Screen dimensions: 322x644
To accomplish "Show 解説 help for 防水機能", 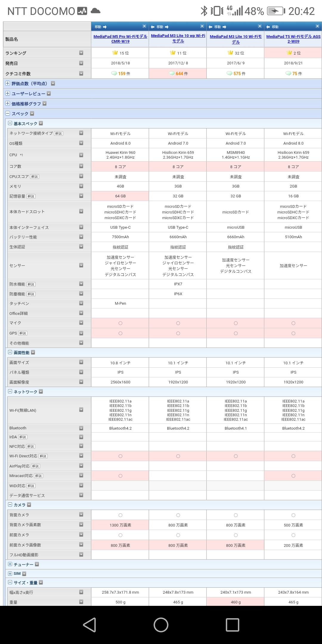I will (x=31, y=284).
